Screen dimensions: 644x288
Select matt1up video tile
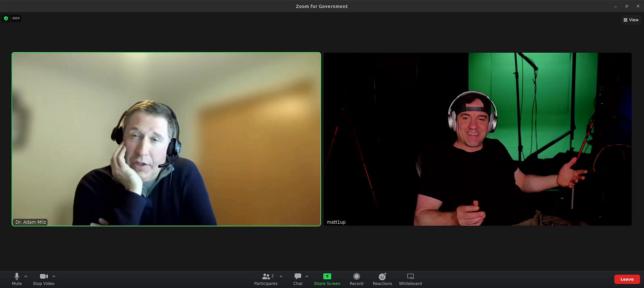click(478, 139)
